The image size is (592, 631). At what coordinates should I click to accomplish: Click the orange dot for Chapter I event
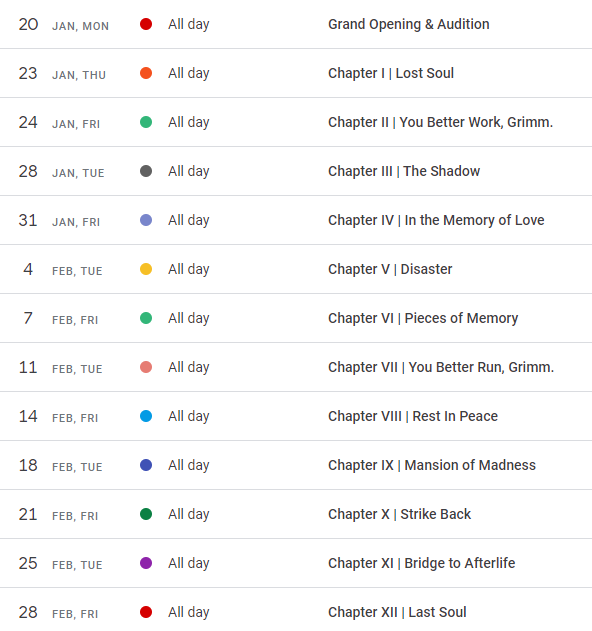[146, 73]
